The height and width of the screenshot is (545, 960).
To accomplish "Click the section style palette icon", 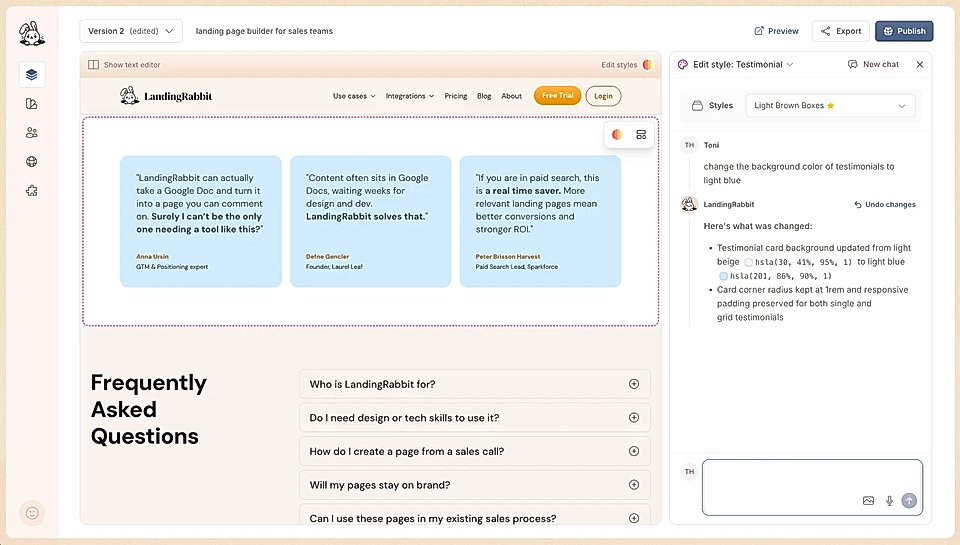I will tap(617, 135).
